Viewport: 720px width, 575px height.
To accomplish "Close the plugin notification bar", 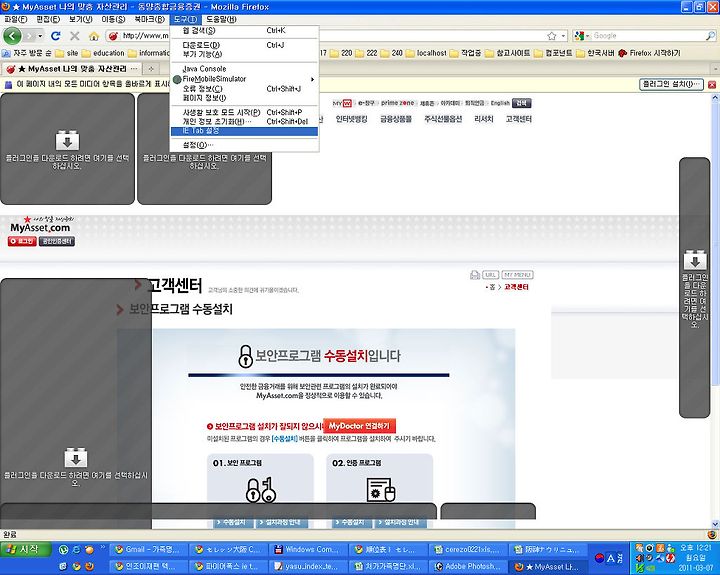I will click(x=712, y=85).
